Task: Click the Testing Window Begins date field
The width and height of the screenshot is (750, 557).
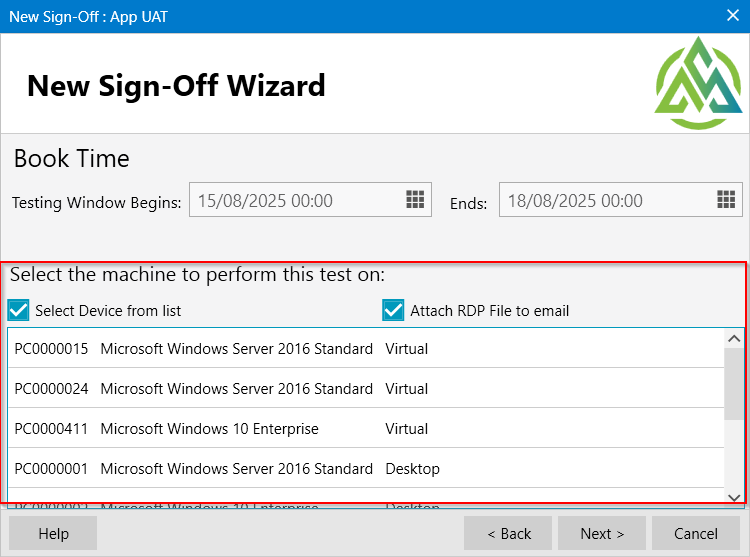Action: click(310, 200)
